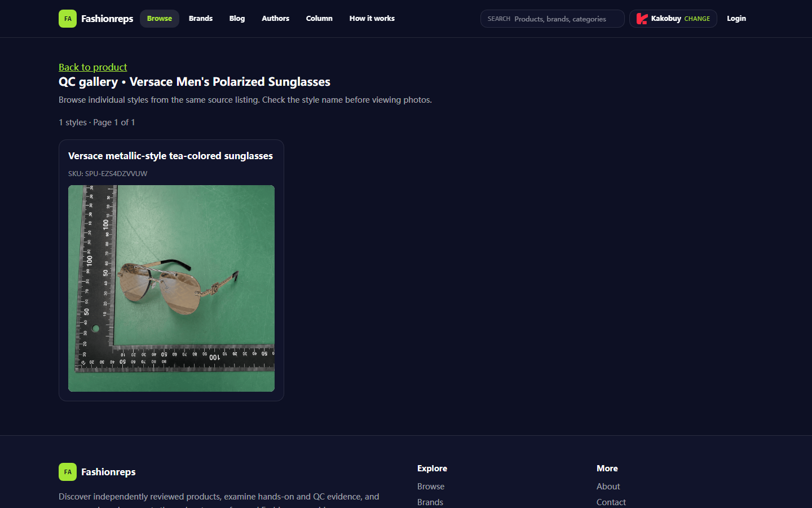
Task: Click the More footer heading
Action: coord(607,468)
